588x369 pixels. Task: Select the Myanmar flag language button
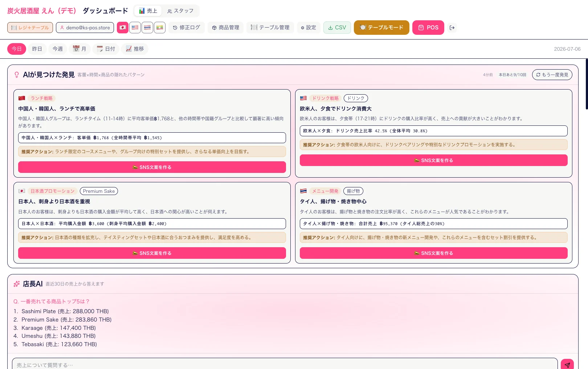click(x=160, y=28)
